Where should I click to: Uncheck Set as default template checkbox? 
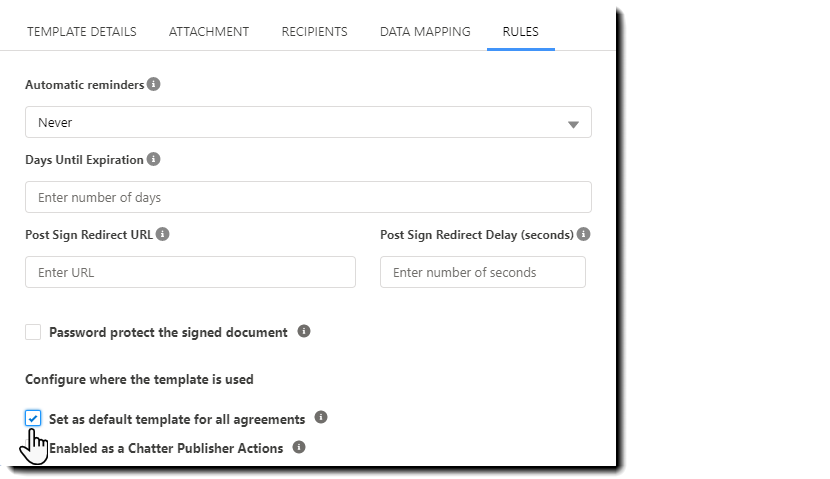(33, 418)
